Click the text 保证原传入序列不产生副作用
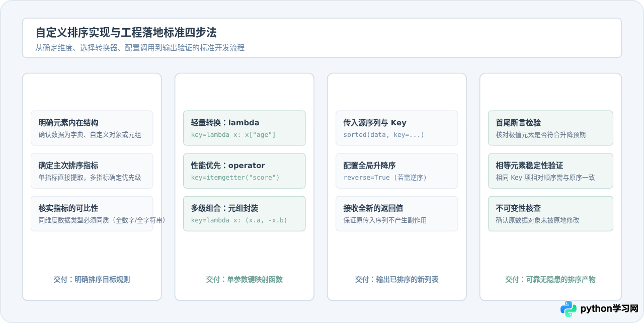The height and width of the screenshot is (323, 644). tap(385, 220)
